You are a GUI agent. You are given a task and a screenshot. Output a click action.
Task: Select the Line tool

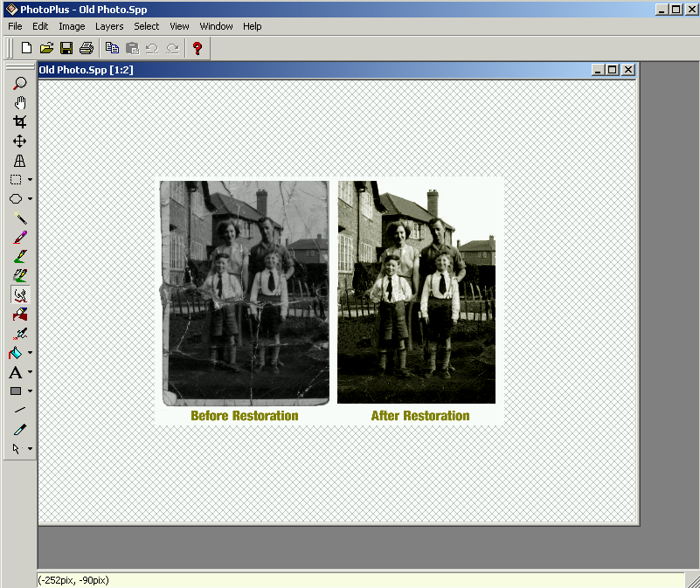pyautogui.click(x=19, y=410)
